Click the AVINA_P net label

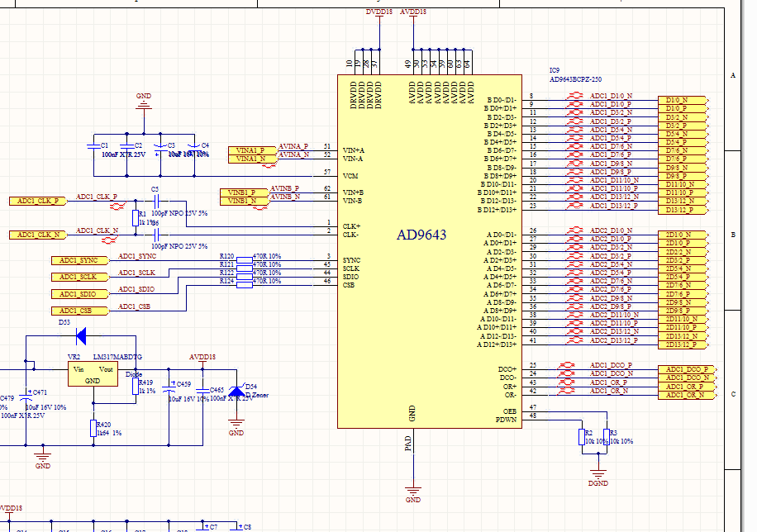(x=293, y=146)
